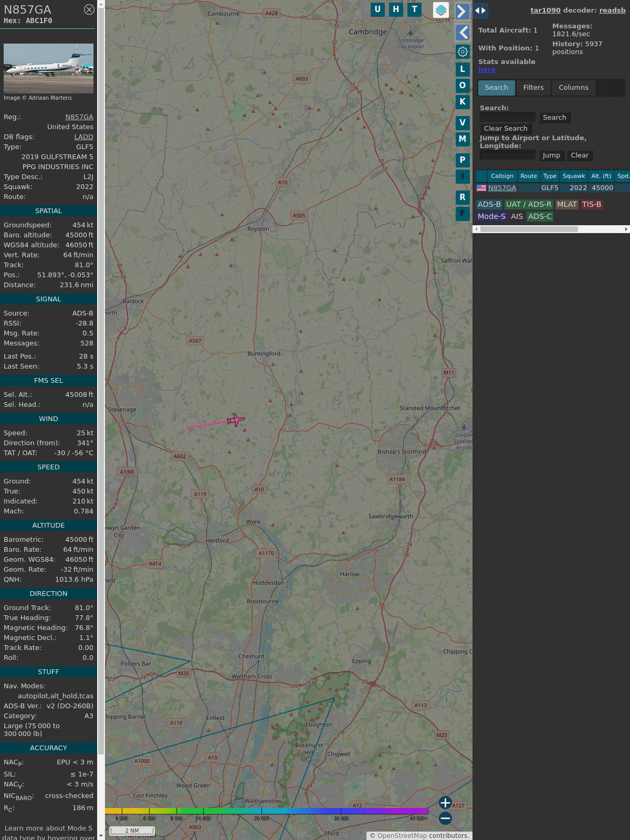Open the map layers selector icon
The width and height of the screenshot is (630, 840).
tap(441, 10)
